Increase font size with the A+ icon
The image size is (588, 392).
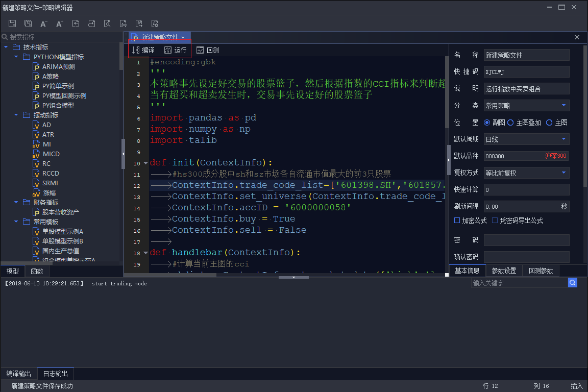point(60,23)
